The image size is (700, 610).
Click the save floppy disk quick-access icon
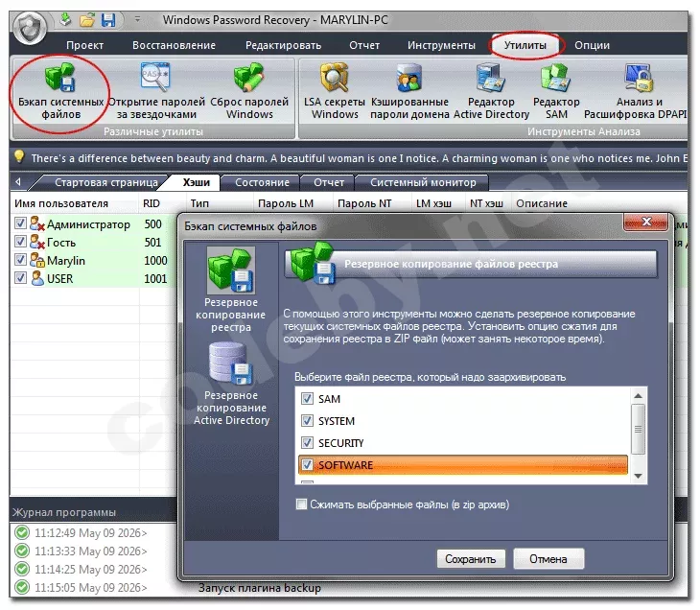coord(108,20)
